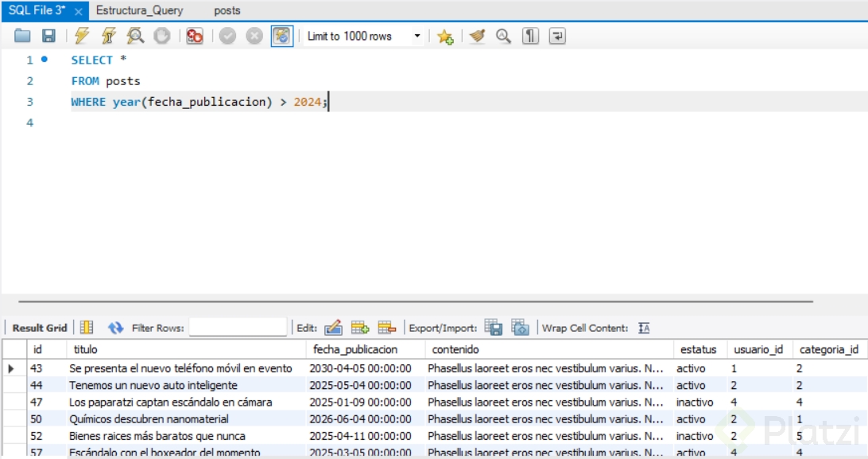The image size is (868, 459).
Task: Switch to posts tab
Action: click(227, 10)
